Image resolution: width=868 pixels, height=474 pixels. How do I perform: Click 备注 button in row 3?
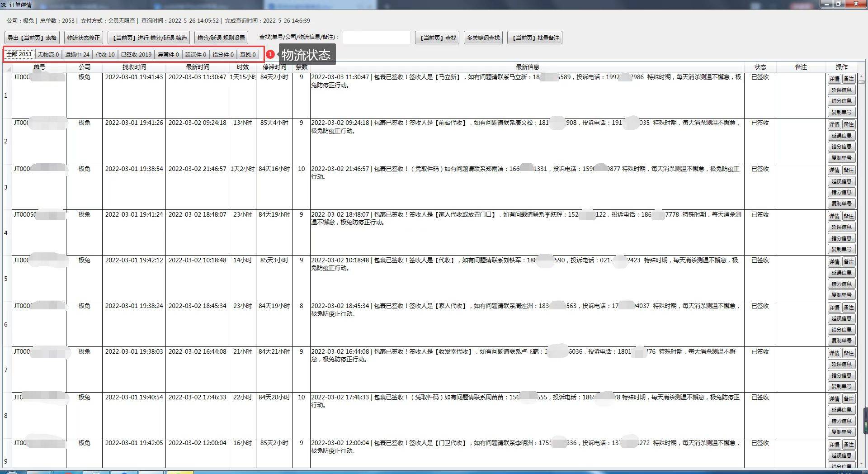coord(849,170)
